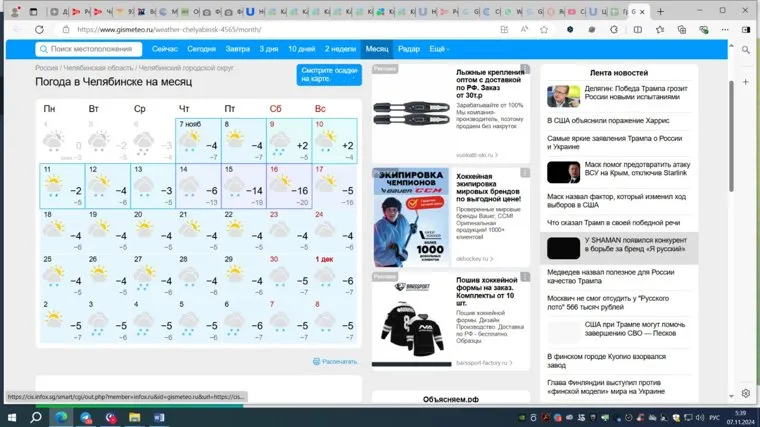Open taskbar search magnifier

tap(36, 416)
